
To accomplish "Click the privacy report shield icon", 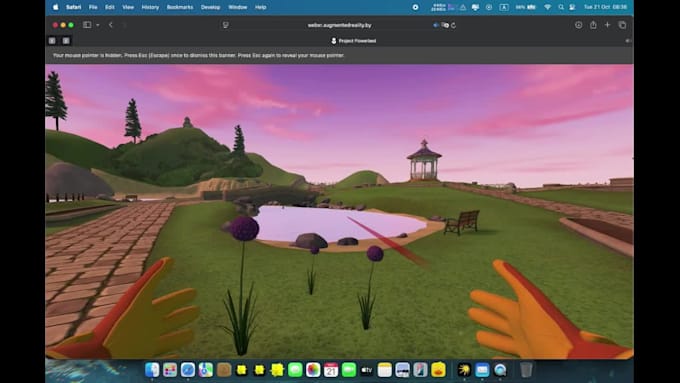I will coord(226,25).
